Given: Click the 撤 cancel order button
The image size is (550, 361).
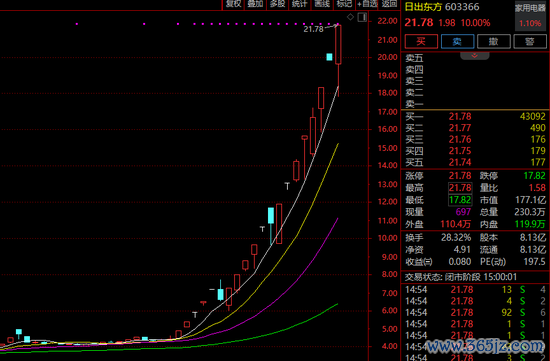Looking at the screenshot, I should [x=494, y=41].
